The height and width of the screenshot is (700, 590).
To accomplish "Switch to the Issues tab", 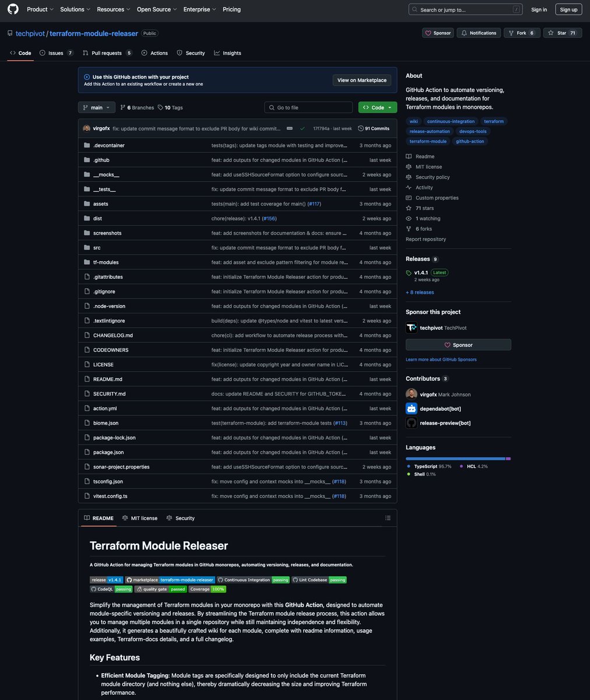I will coord(56,53).
